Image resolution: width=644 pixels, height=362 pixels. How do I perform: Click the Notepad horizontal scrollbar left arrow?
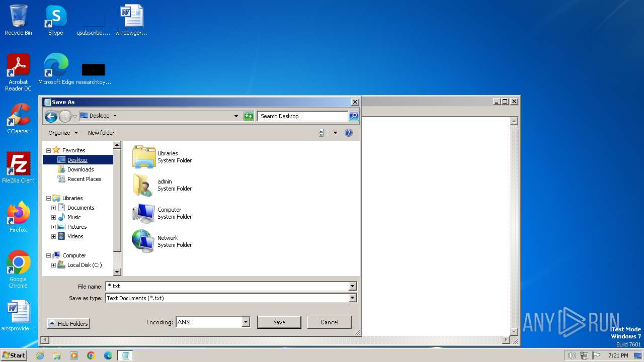(45, 340)
